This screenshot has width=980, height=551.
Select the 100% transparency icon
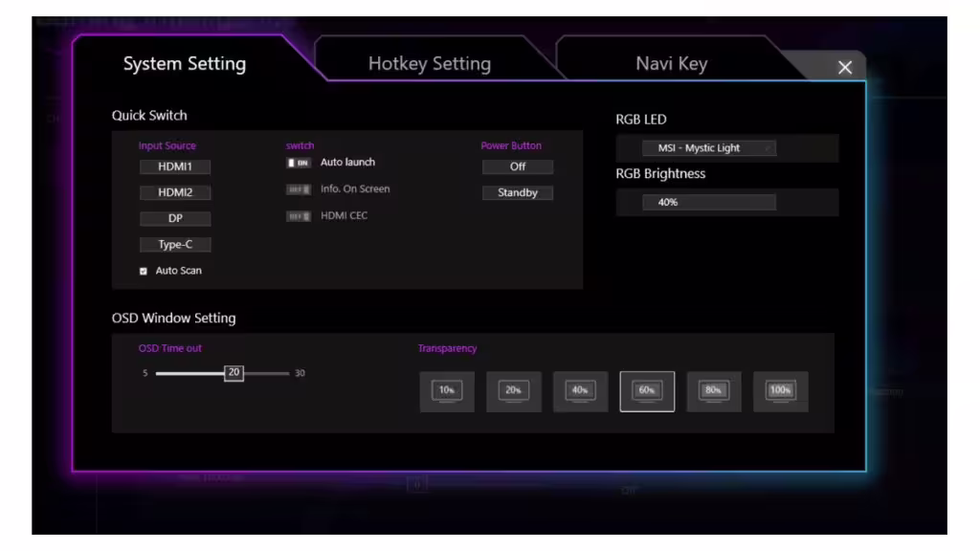(781, 391)
